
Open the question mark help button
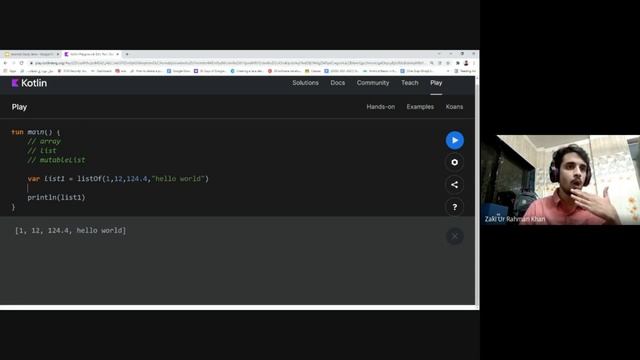click(x=454, y=207)
